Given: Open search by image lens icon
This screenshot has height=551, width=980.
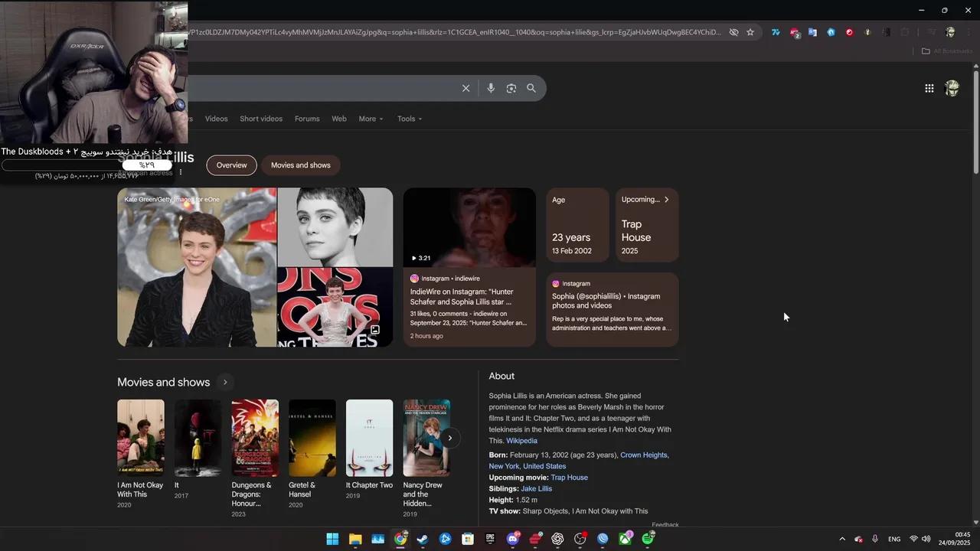Looking at the screenshot, I should click(x=511, y=88).
